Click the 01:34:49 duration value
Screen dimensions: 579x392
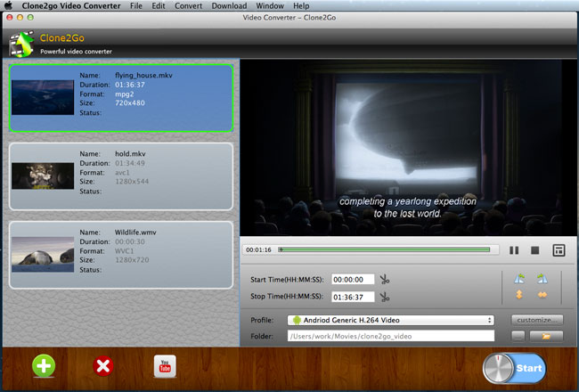130,163
